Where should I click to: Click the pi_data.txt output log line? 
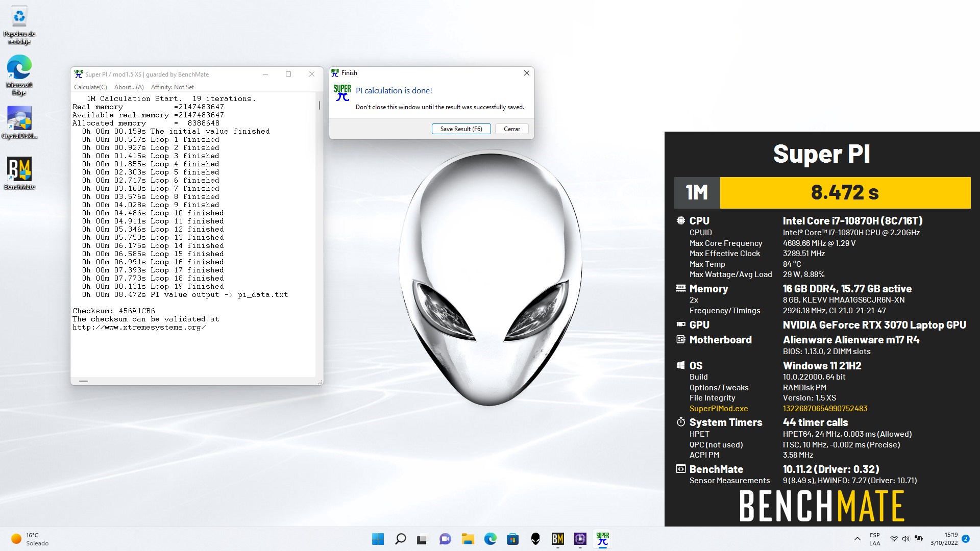[x=185, y=294]
